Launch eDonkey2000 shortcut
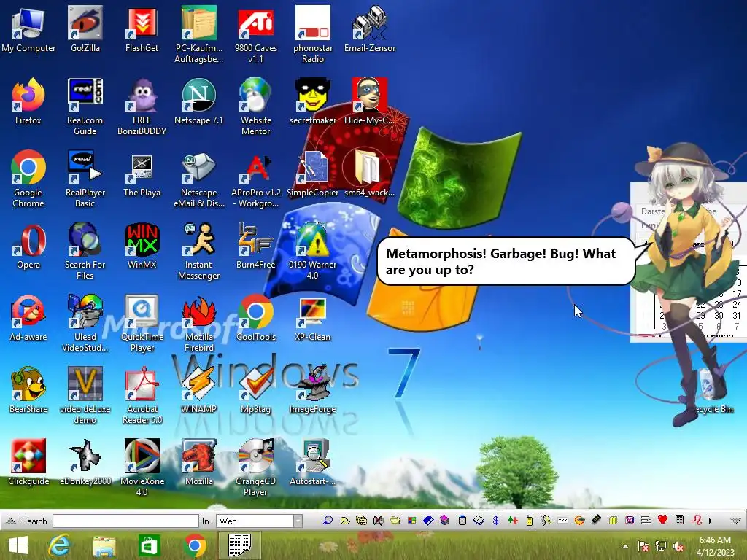This screenshot has width=747, height=560. coord(85,463)
